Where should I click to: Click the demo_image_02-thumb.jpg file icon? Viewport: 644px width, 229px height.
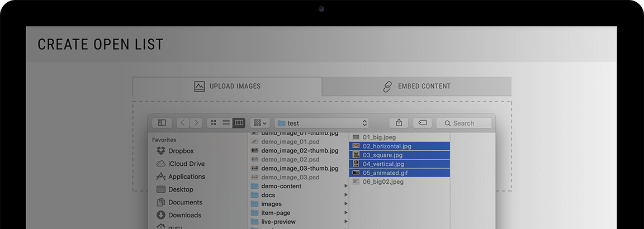tap(255, 151)
